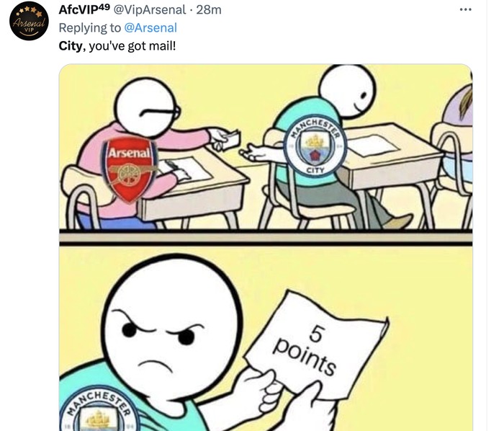
Task: Click the blank paper on City's desk
Action: (372, 146)
